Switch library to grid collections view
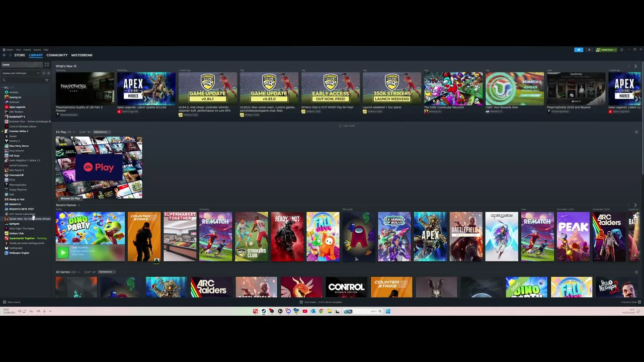This screenshot has height=362, width=644. [x=46, y=64]
